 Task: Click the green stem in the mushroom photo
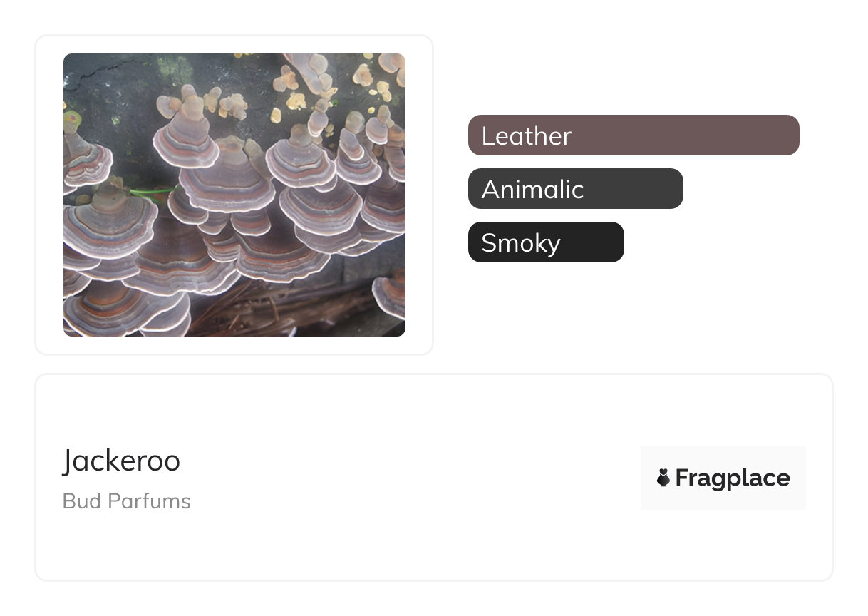153,190
